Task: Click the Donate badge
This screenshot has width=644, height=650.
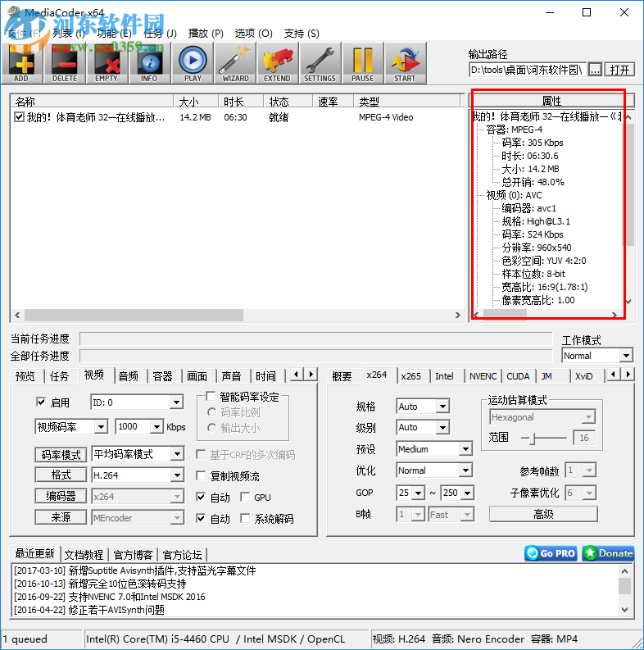Action: (608, 553)
